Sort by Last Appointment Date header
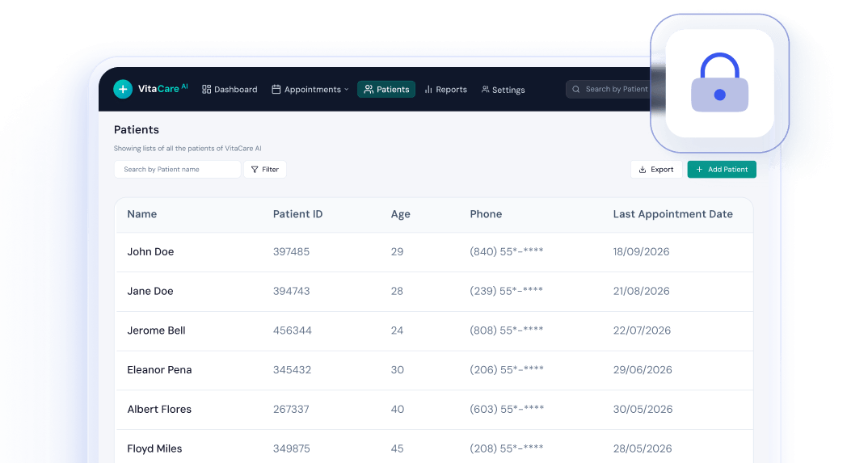The image size is (868, 463). [672, 214]
